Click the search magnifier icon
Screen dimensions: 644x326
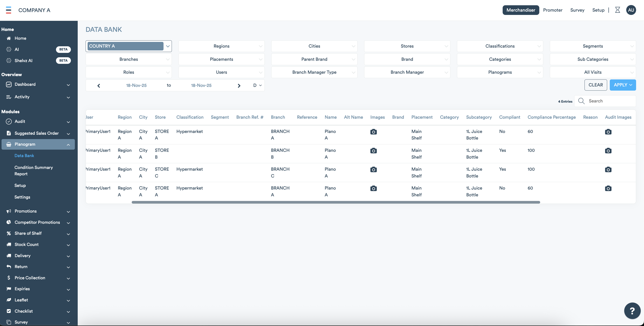pyautogui.click(x=581, y=101)
